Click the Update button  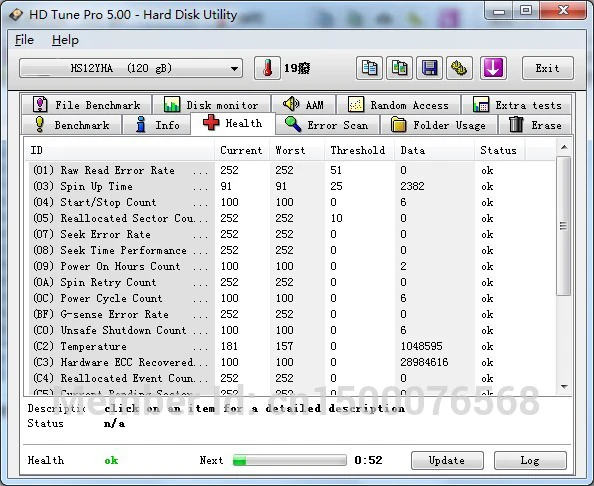pos(447,460)
